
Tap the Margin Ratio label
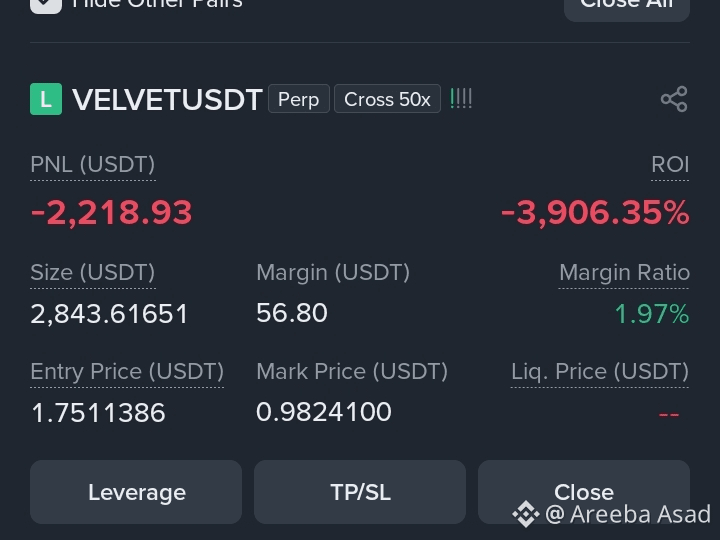(624, 272)
